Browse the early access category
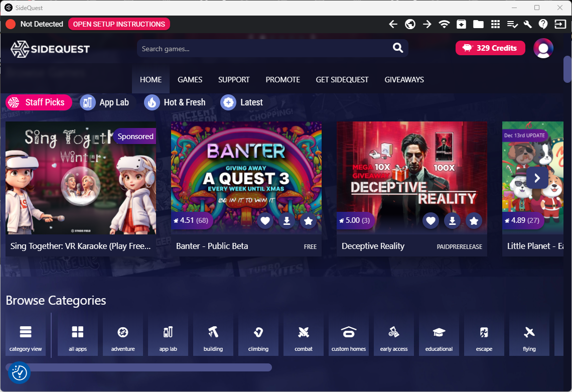 click(x=394, y=335)
